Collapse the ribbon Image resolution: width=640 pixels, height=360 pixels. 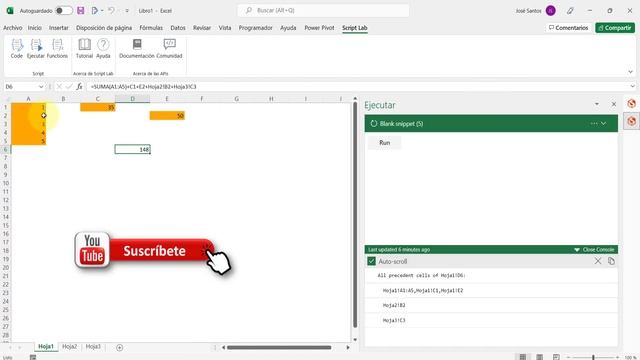pyautogui.click(x=630, y=72)
